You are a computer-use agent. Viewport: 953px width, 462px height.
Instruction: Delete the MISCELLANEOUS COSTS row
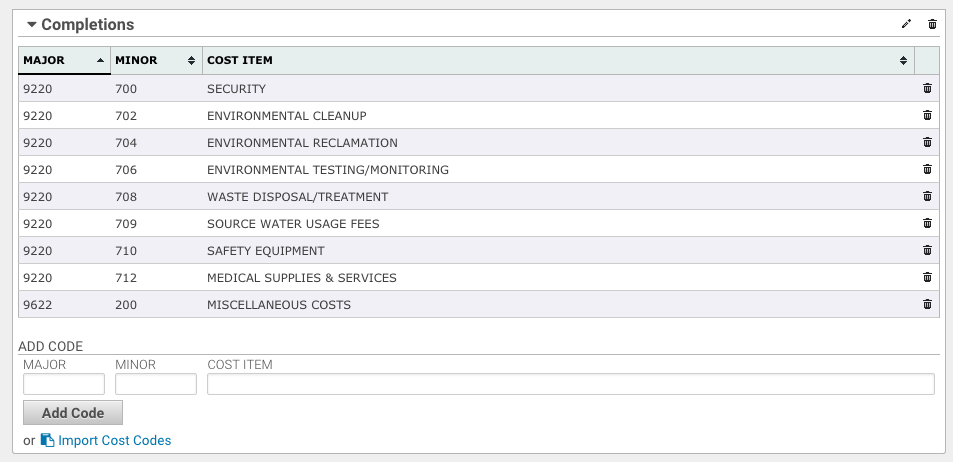(x=927, y=304)
